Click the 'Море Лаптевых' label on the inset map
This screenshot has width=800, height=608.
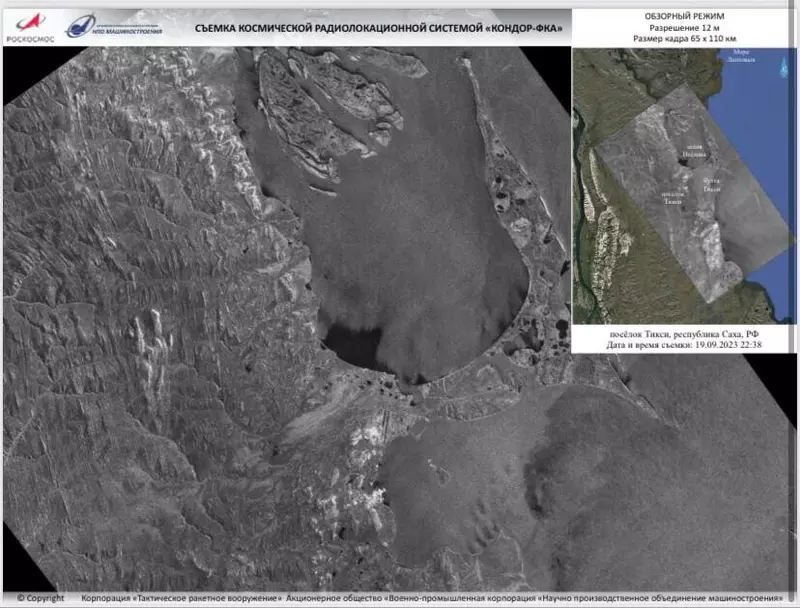[741, 55]
